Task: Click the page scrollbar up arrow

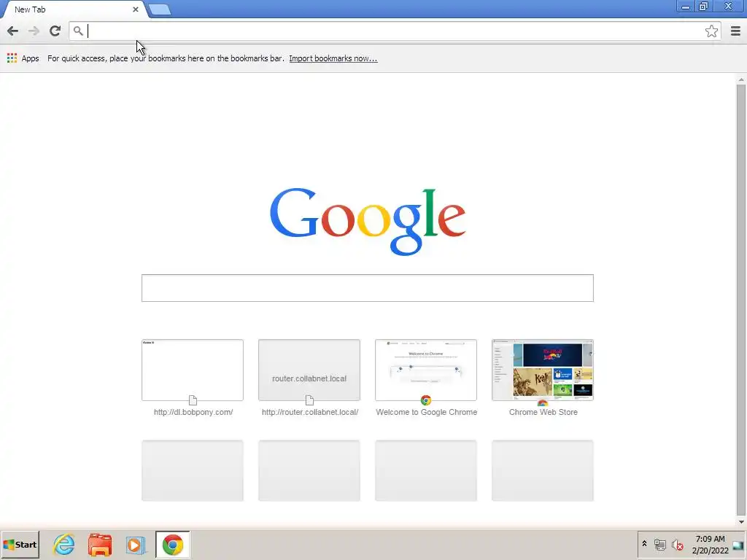Action: [x=741, y=79]
